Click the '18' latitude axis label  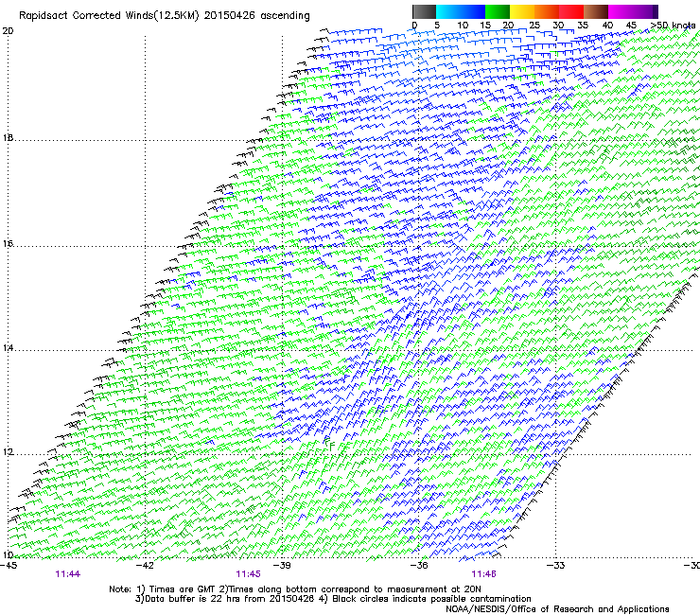pyautogui.click(x=8, y=138)
